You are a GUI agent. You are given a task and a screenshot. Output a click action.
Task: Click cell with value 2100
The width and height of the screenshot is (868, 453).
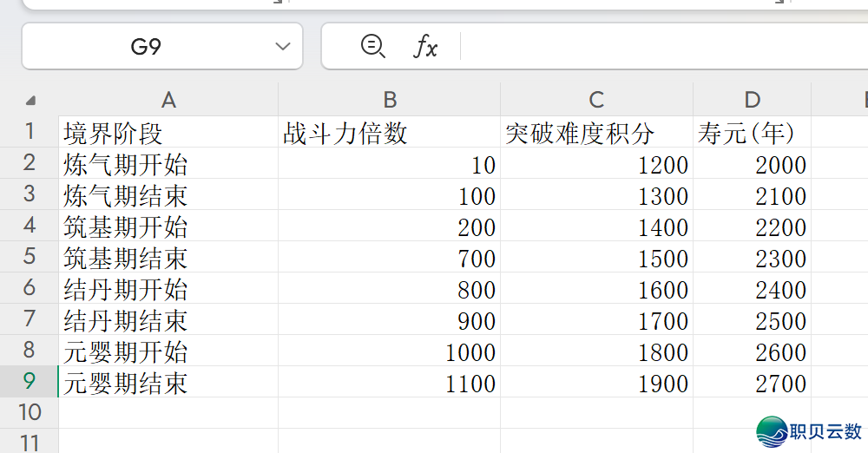coord(752,194)
